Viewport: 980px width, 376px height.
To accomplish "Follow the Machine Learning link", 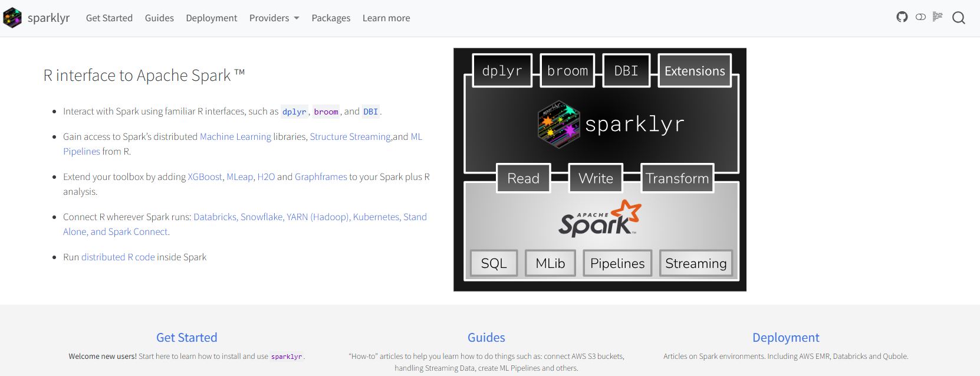I will click(235, 136).
